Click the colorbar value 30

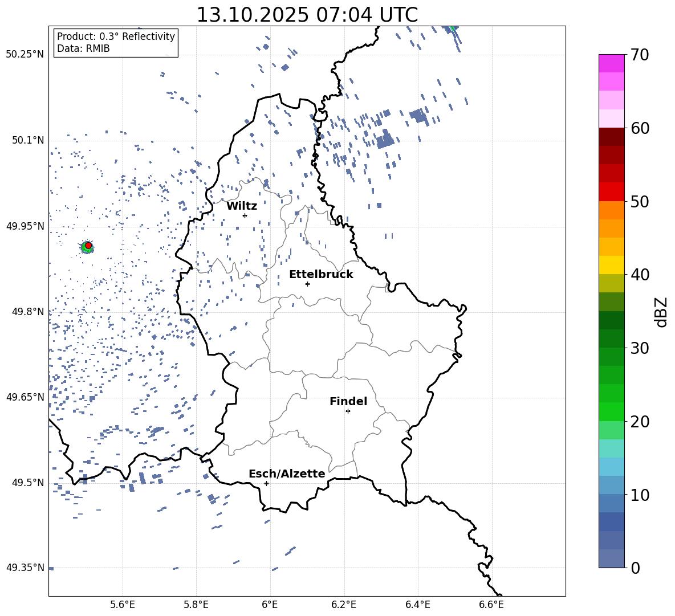click(x=640, y=348)
